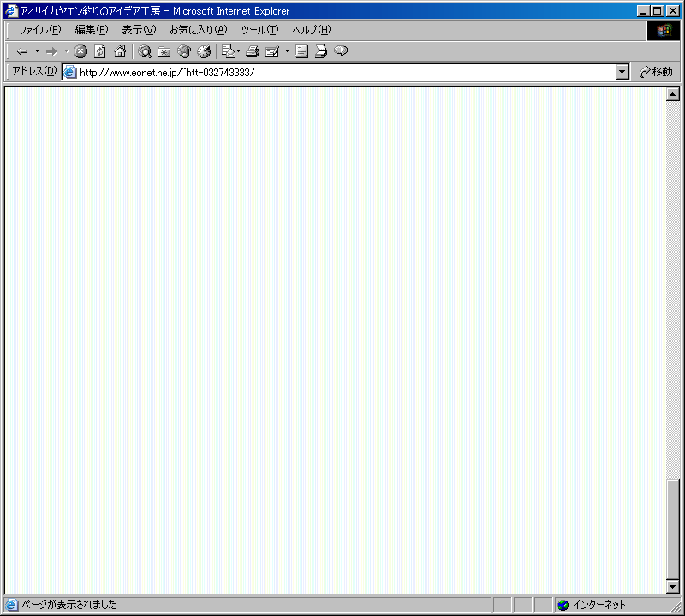Go back with the Back arrow button

pos(22,51)
